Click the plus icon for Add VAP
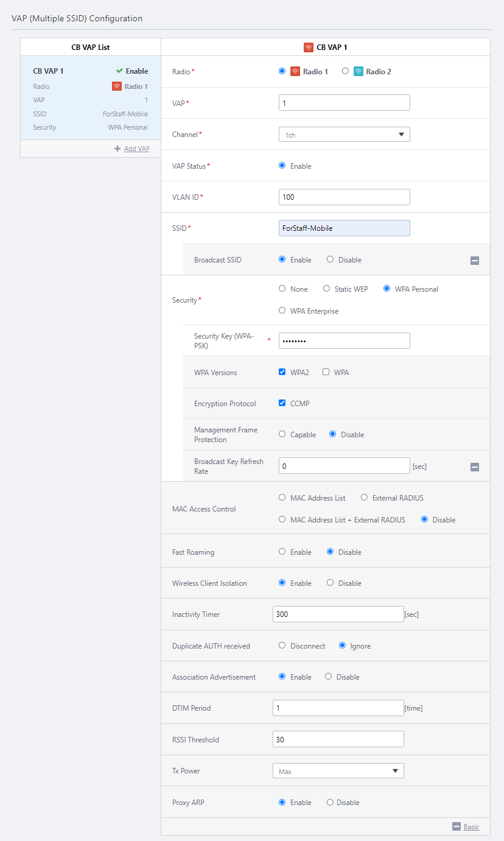 [117, 149]
